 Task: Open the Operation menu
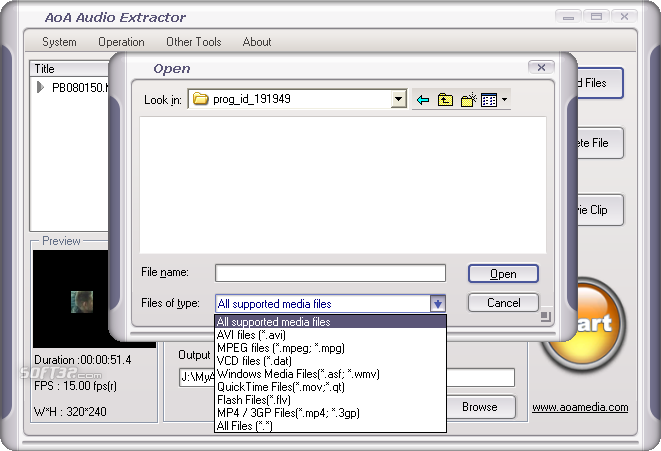(x=121, y=42)
